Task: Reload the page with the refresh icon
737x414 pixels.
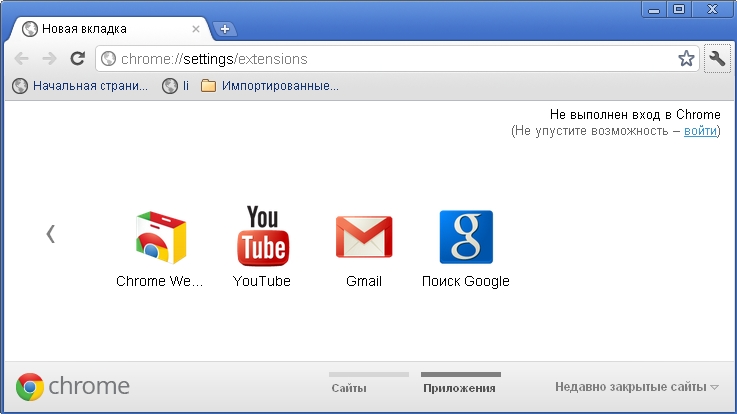Action: point(78,58)
